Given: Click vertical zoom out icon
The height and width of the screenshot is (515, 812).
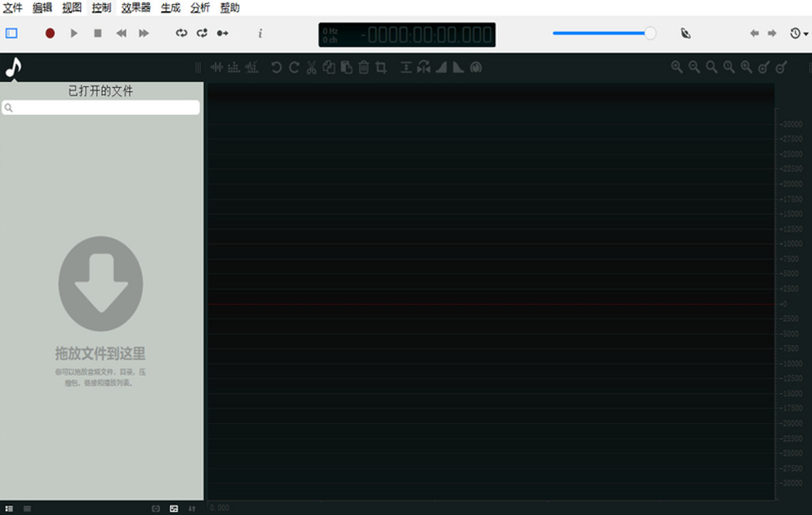Looking at the screenshot, I should pos(781,68).
